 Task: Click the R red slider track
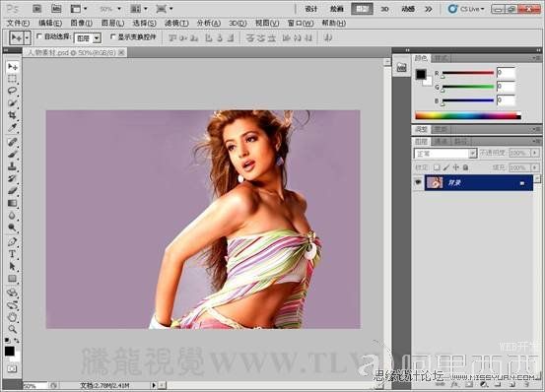click(468, 73)
